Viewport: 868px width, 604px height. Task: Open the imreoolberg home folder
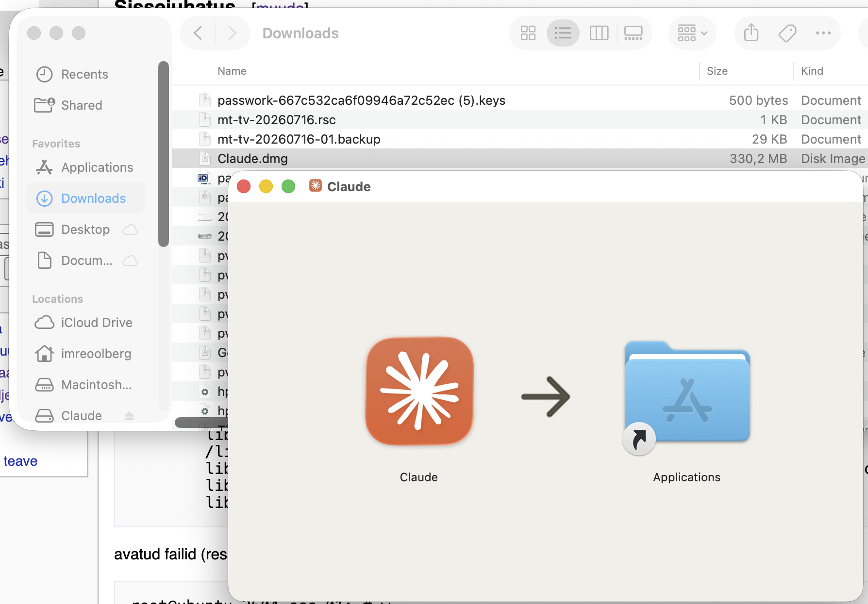(x=83, y=354)
